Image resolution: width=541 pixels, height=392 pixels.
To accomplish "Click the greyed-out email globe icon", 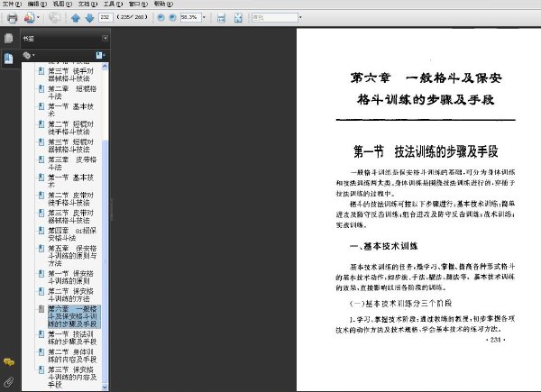I will click(54, 17).
